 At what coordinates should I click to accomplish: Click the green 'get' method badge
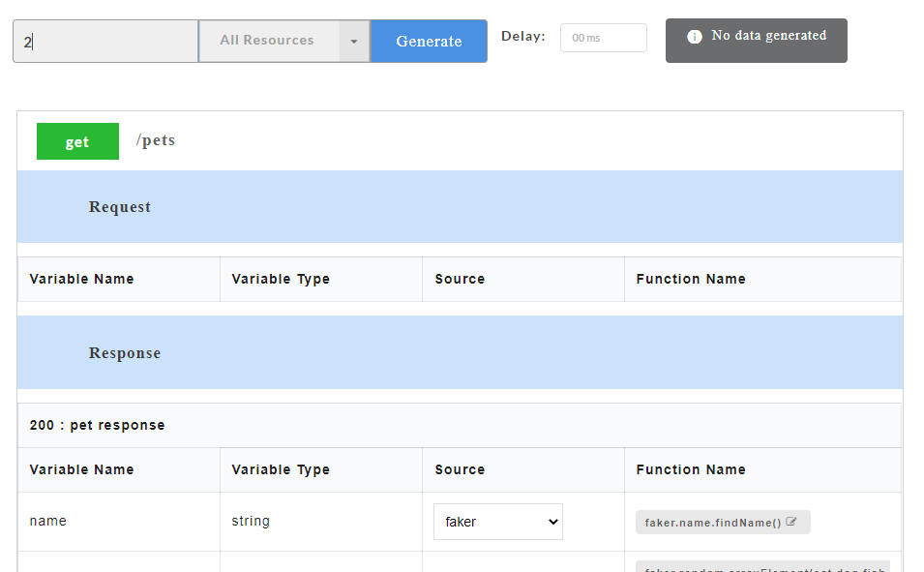(x=77, y=140)
